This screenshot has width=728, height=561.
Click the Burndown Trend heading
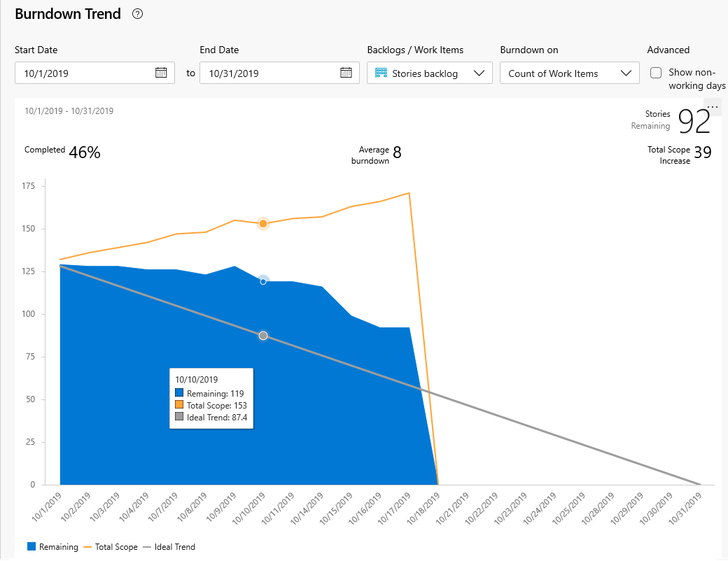(x=68, y=14)
